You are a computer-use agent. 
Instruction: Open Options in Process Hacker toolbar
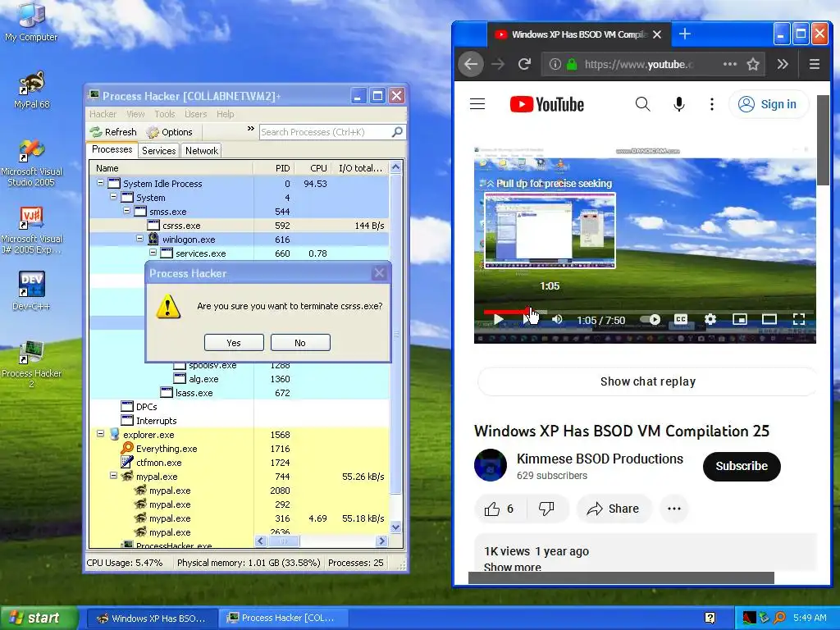tap(170, 132)
